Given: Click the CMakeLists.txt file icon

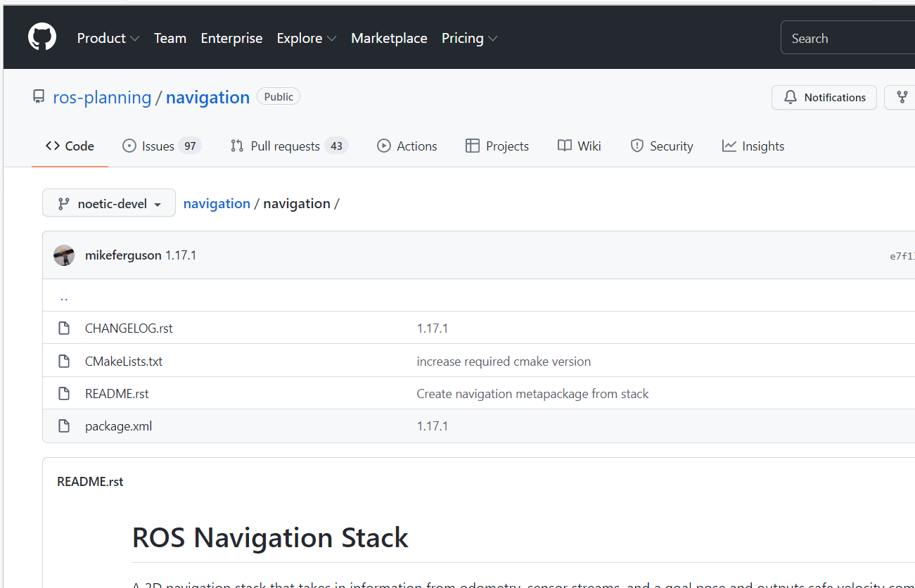Looking at the screenshot, I should pos(64,362).
